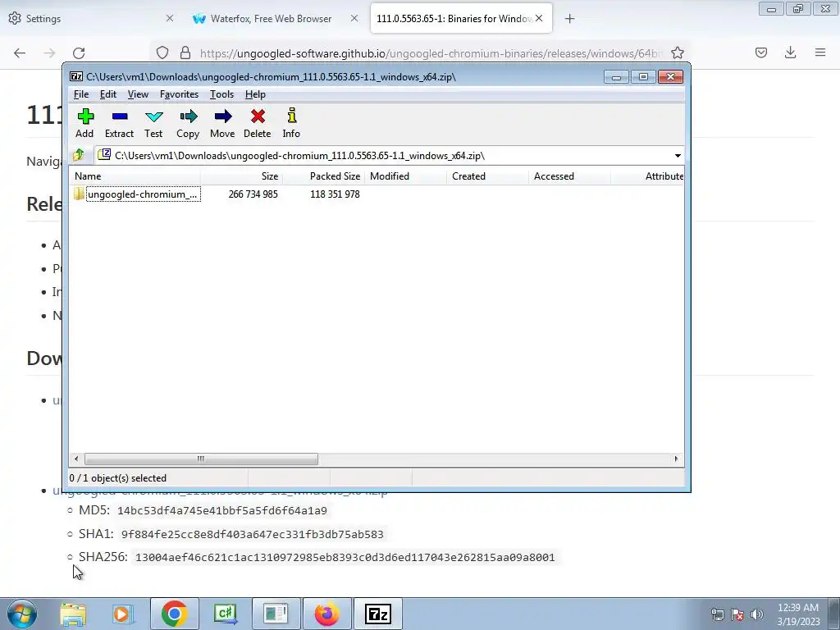Close the Waterfox tab
Screen dimensions: 840x630
[354, 18]
